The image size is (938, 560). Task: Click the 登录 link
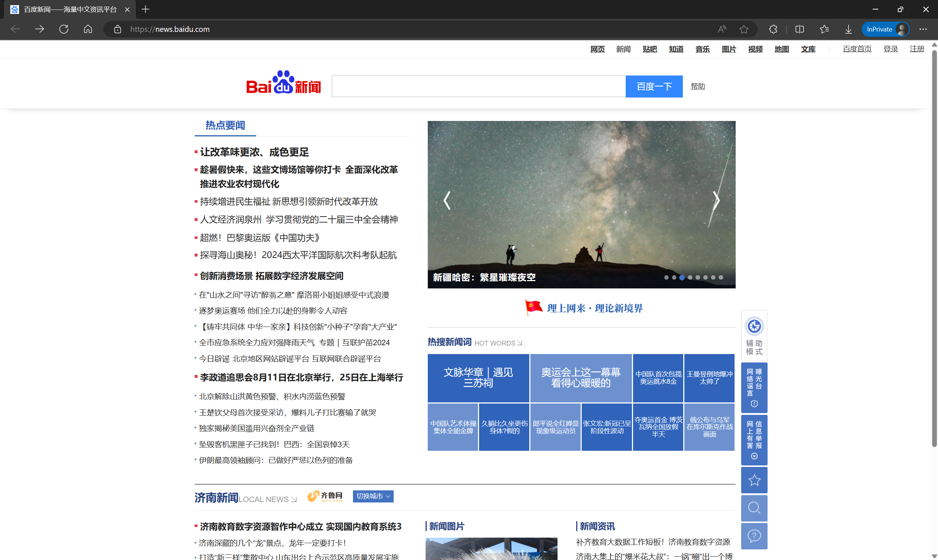890,49
